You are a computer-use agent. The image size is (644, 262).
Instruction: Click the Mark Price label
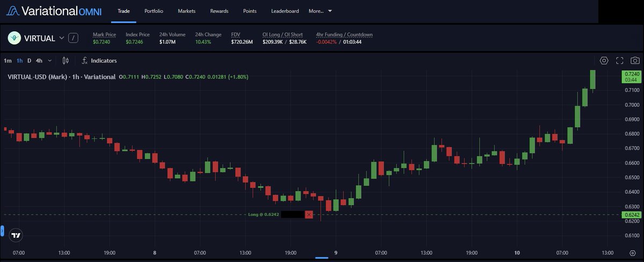104,34
